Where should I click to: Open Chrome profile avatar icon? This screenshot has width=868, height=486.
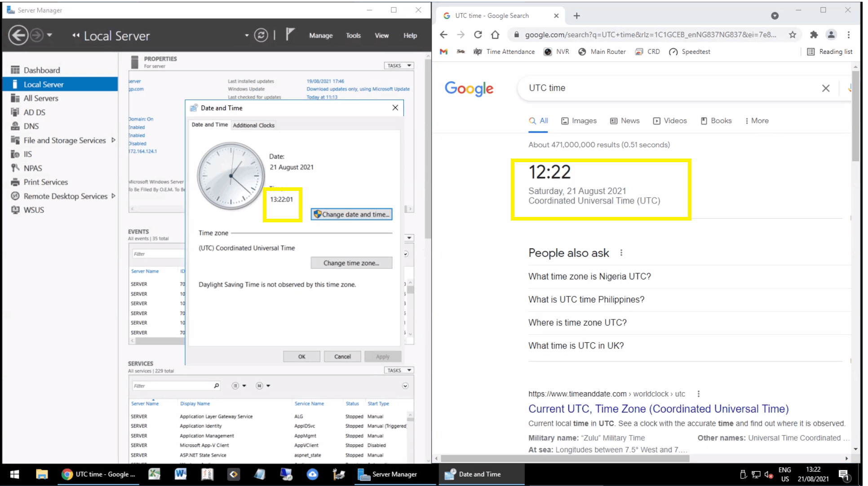(831, 35)
